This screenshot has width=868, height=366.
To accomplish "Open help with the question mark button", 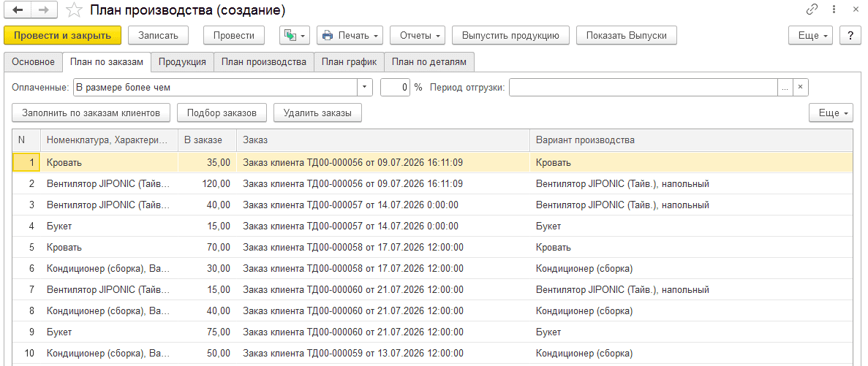I will (851, 35).
